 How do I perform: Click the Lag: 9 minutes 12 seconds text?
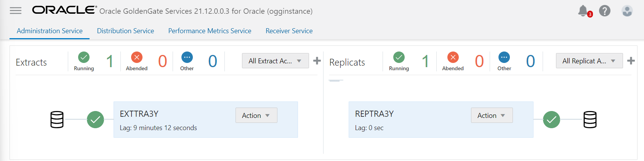(158, 128)
